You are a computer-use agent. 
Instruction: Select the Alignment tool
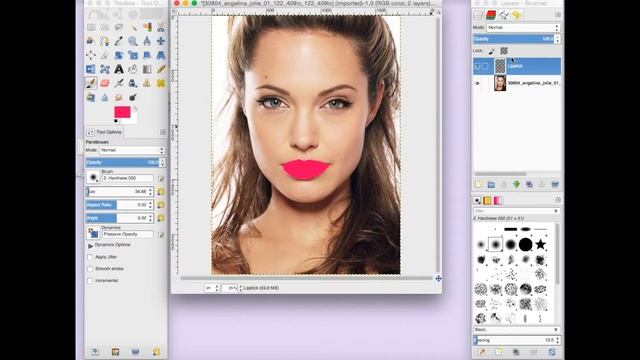(x=91, y=55)
